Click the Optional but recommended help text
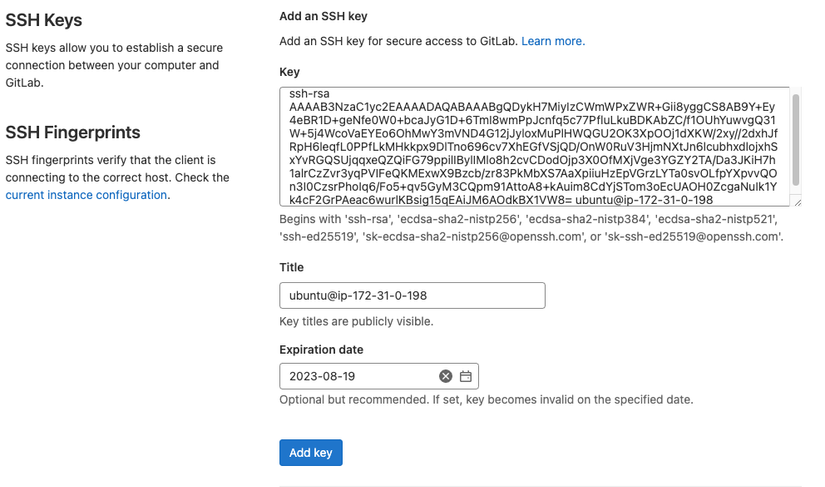The width and height of the screenshot is (825, 487). (x=486, y=400)
